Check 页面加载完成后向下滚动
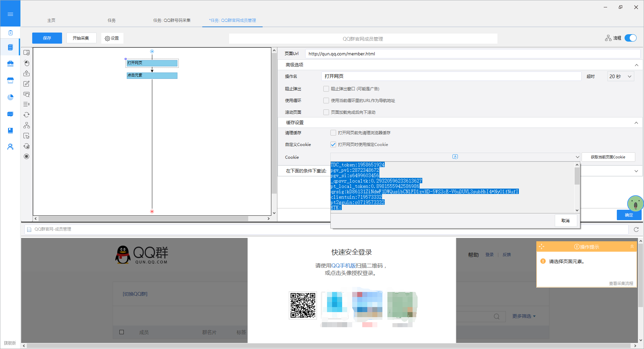 [x=326, y=112]
